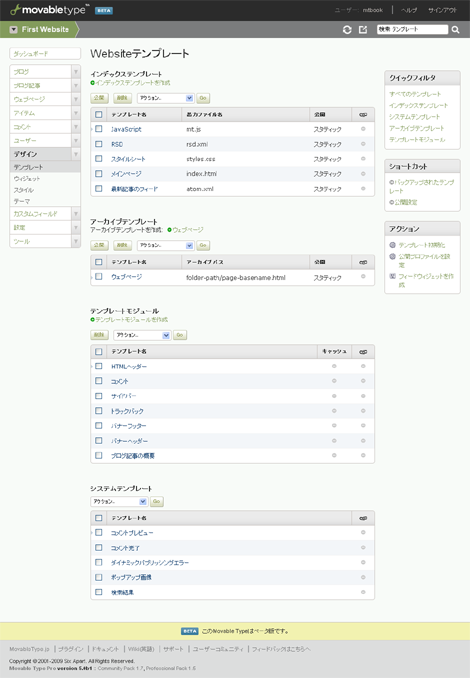This screenshot has width=470, height=678.
Task: Open the First Website selector arrow
Action: (x=14, y=29)
